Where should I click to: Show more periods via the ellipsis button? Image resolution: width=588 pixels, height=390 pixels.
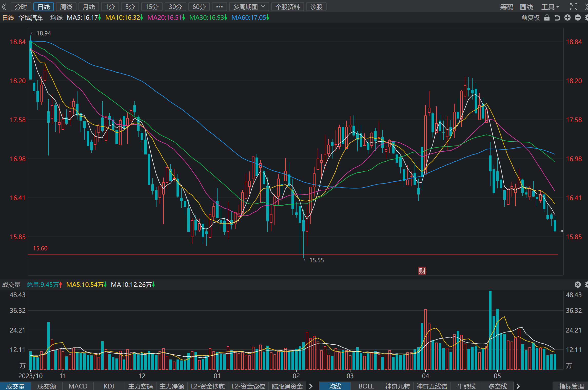[x=219, y=7]
